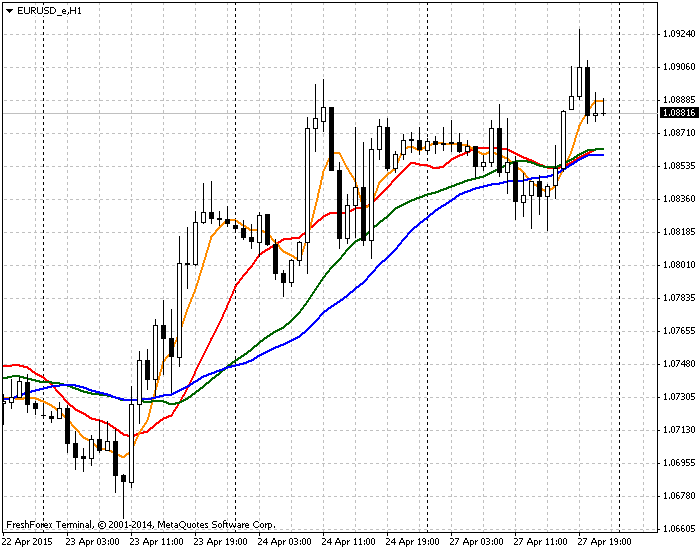Select the 24 Apr 03:00 time label

tap(285, 542)
